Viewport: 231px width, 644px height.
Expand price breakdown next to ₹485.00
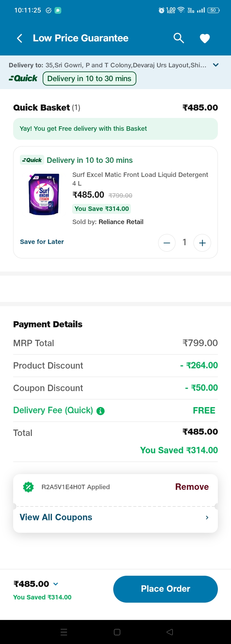coord(56,584)
